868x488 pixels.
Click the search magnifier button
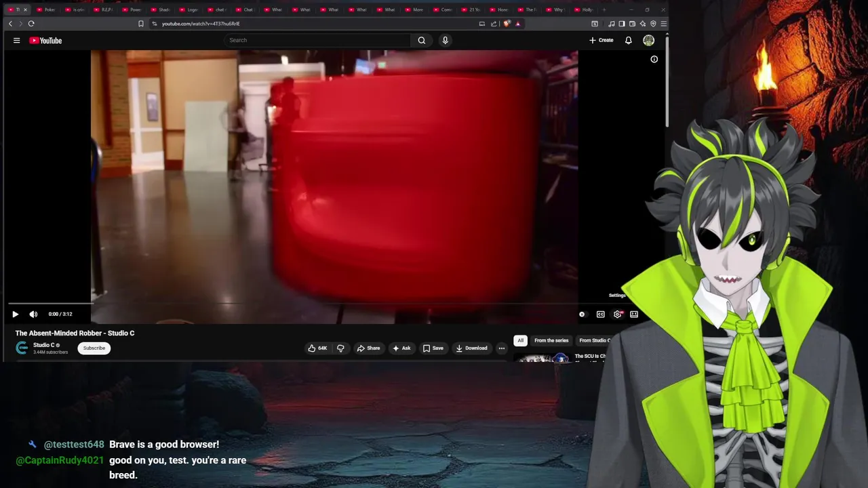point(422,40)
